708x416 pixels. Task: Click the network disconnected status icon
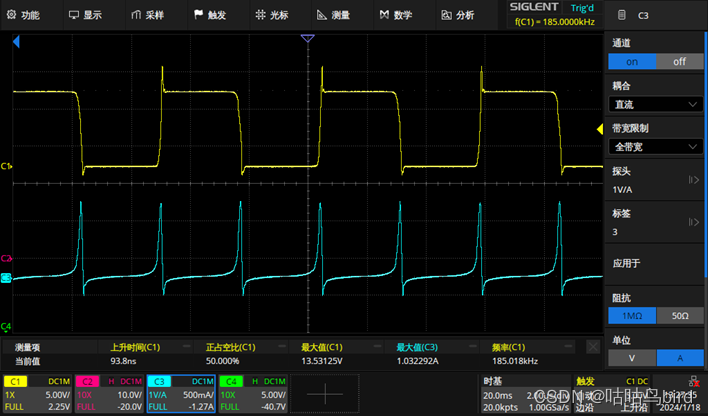pyautogui.click(x=694, y=382)
